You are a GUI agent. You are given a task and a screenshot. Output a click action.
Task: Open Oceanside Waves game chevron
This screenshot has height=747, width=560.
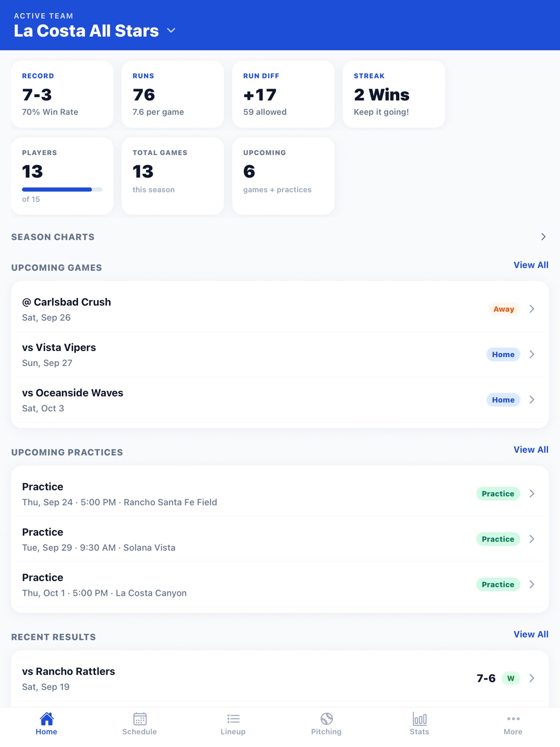[x=532, y=400]
